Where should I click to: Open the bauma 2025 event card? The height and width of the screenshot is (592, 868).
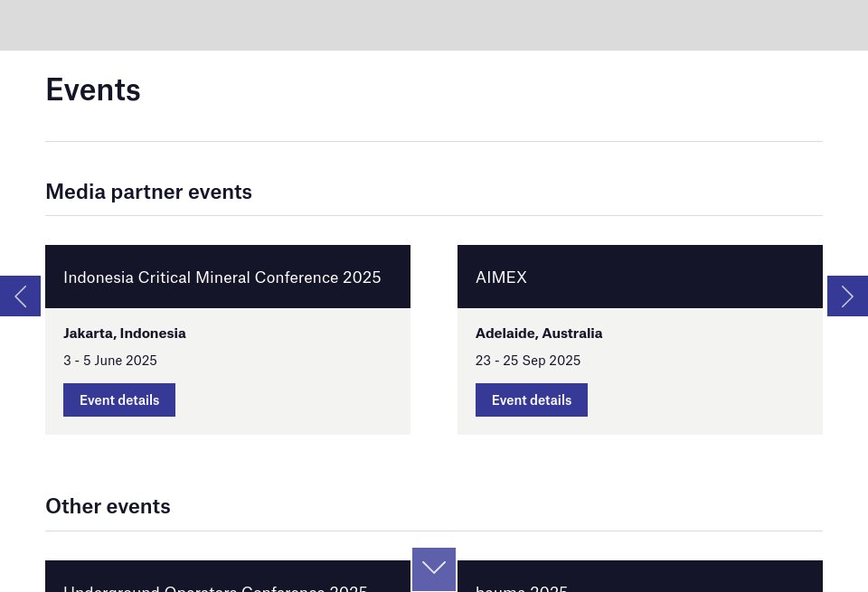pos(522,586)
